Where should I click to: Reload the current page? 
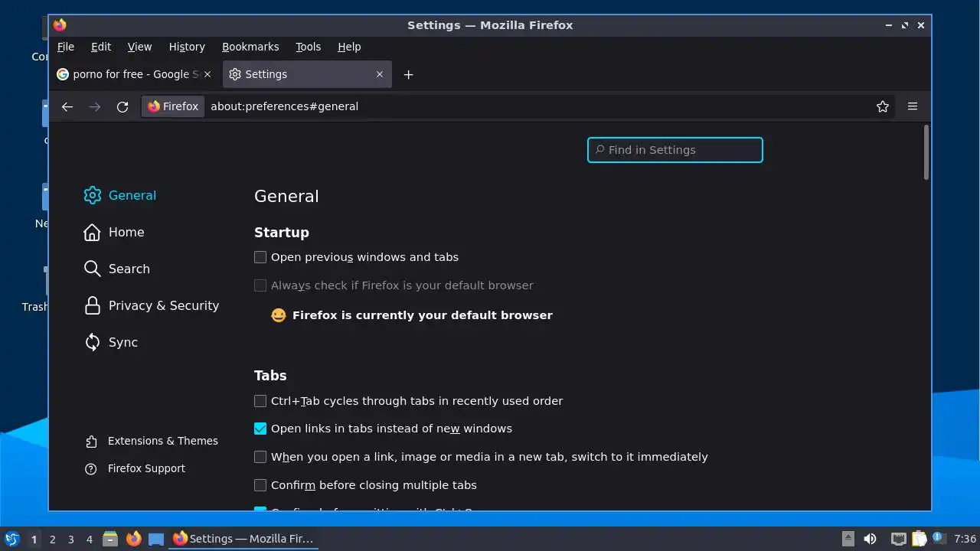(122, 106)
